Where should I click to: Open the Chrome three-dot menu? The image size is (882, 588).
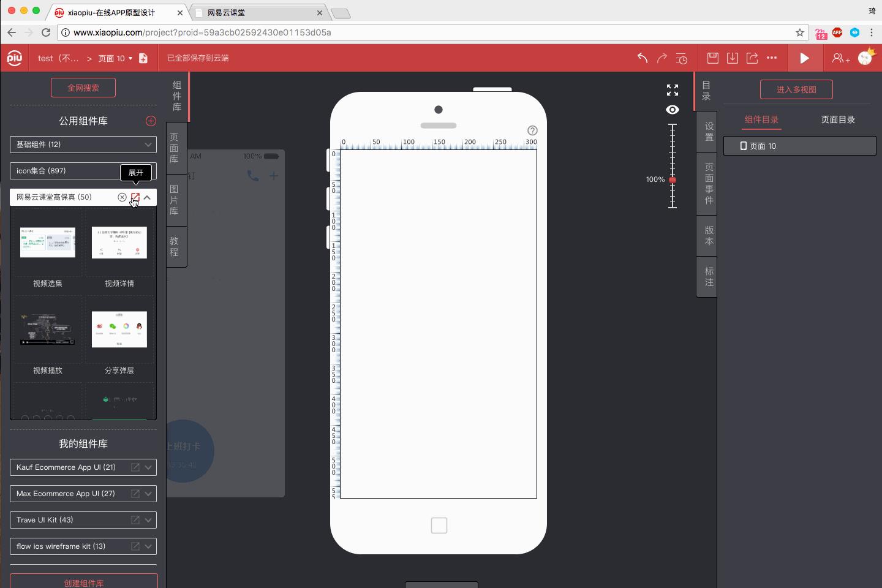coord(872,32)
